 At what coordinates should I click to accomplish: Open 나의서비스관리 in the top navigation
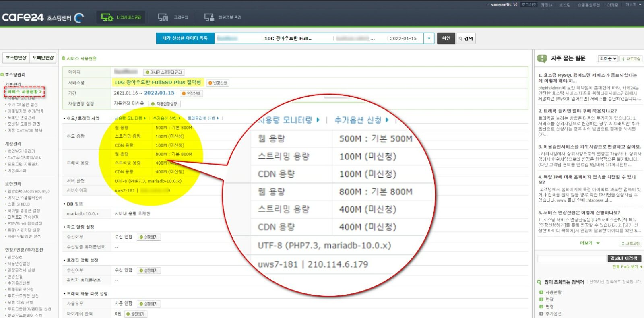121,17
